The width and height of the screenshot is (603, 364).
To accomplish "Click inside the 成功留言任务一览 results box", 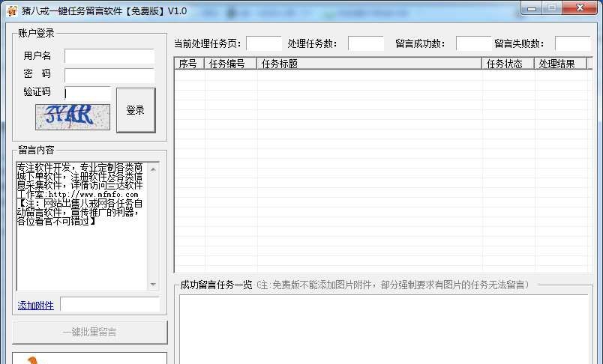I will pyautogui.click(x=384, y=329).
